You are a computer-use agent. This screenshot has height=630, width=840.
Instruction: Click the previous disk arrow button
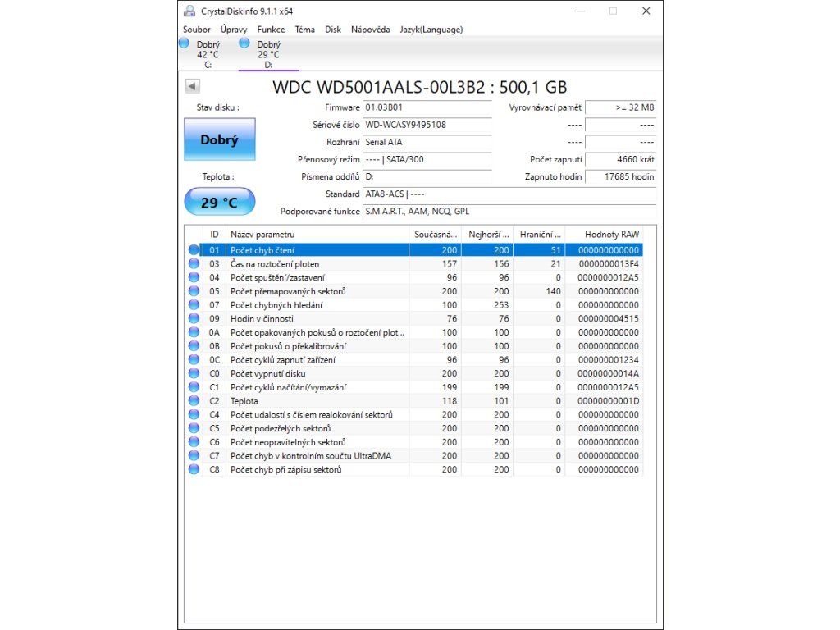[x=192, y=86]
